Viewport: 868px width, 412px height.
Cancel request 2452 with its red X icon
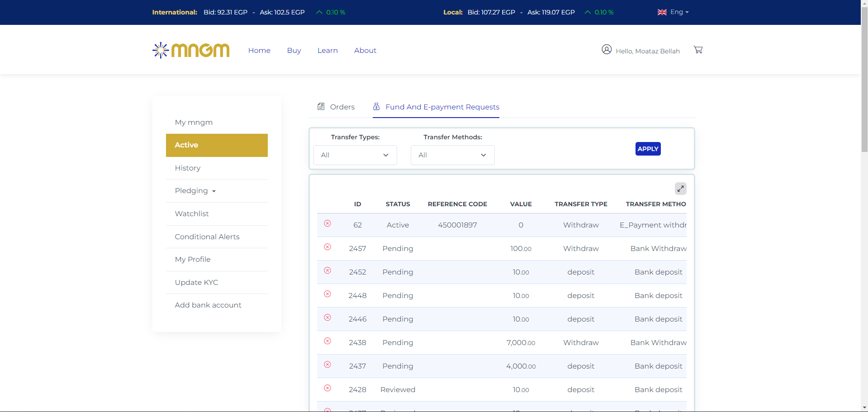[327, 270]
